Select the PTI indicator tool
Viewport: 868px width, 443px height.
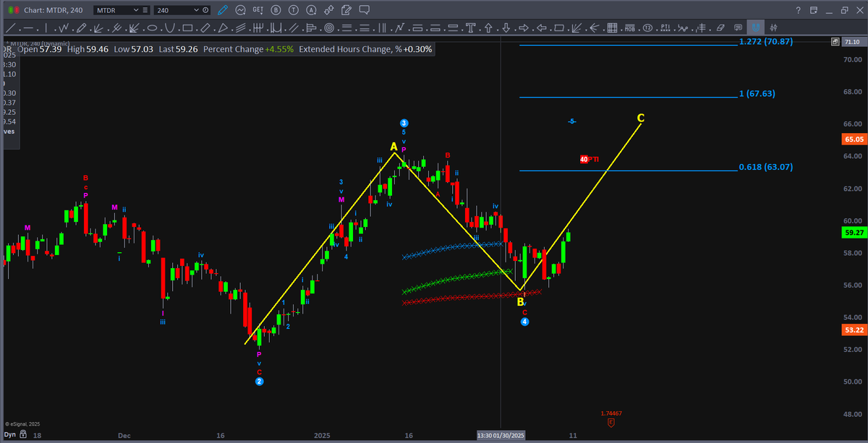click(x=665, y=28)
